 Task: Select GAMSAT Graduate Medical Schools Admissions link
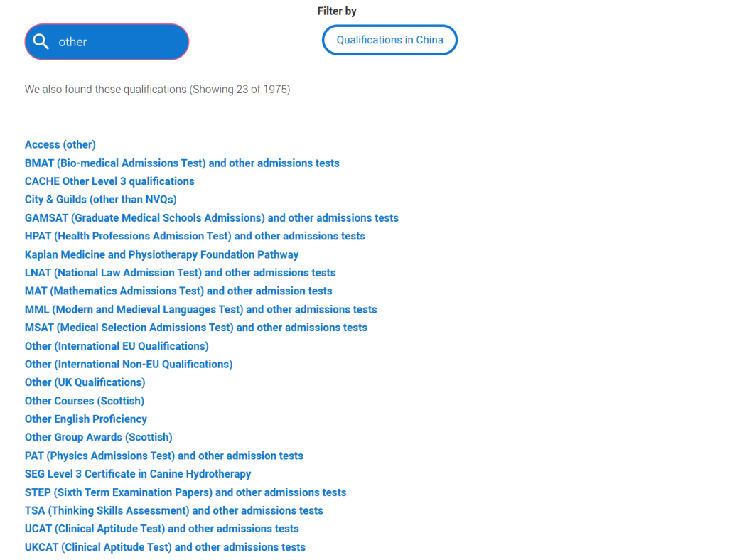[212, 218]
